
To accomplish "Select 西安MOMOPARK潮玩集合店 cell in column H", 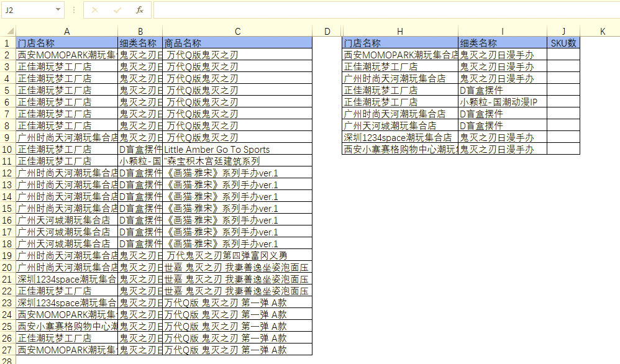I will (x=400, y=55).
